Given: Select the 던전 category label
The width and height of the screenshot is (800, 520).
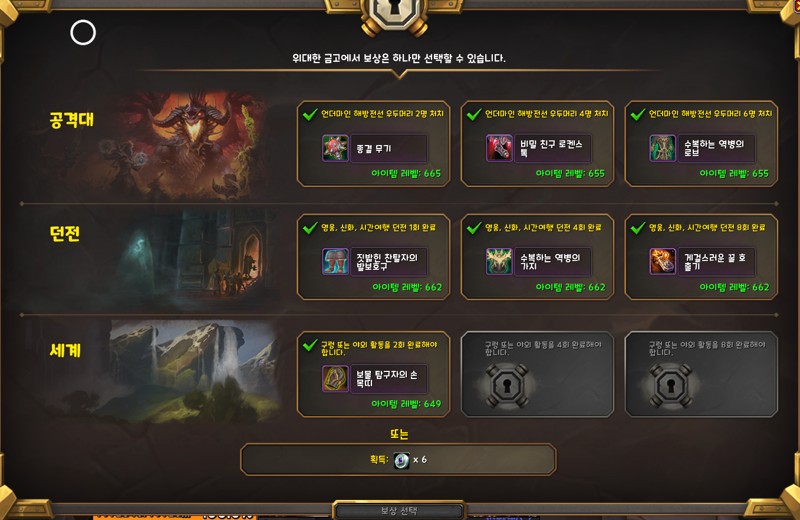Looking at the screenshot, I should pos(65,233).
